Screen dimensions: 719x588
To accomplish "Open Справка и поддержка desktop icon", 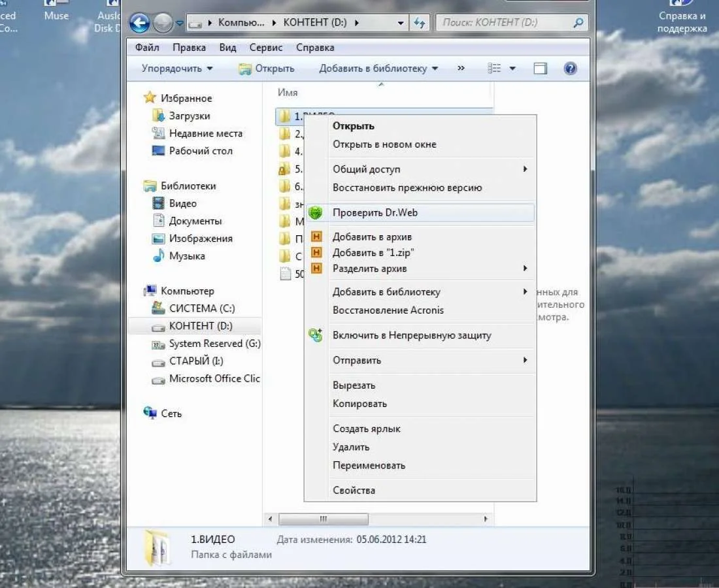I will click(682, 18).
